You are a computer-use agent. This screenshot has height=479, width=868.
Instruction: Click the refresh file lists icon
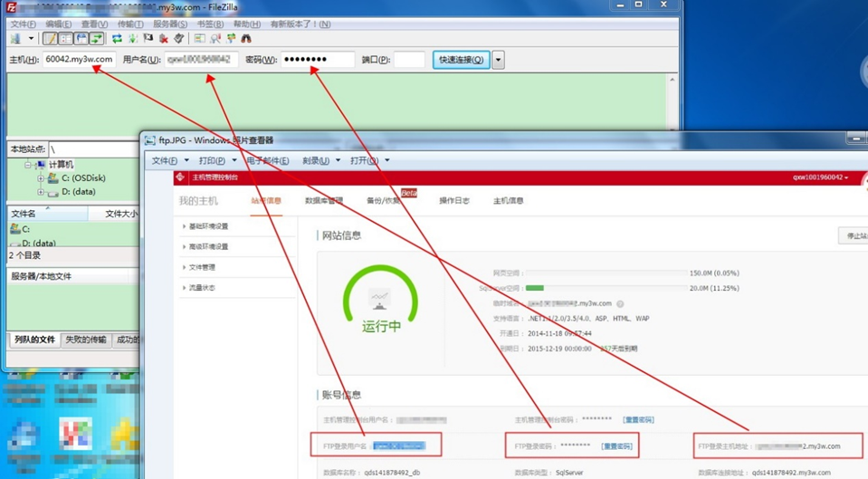point(117,39)
